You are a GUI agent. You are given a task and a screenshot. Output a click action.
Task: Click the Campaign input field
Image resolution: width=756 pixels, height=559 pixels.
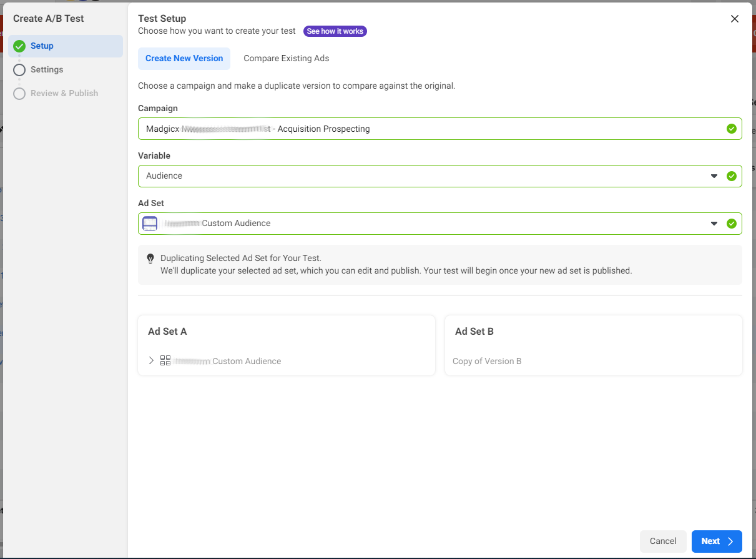tap(440, 129)
